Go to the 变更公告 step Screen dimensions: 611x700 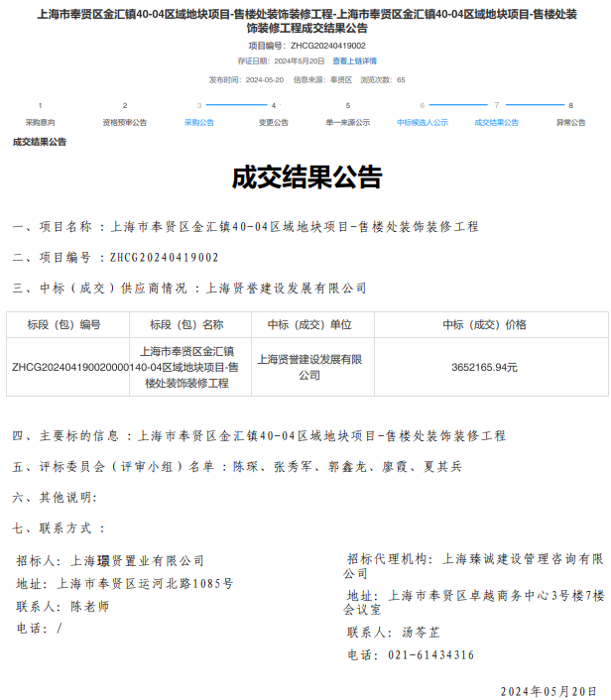click(274, 123)
